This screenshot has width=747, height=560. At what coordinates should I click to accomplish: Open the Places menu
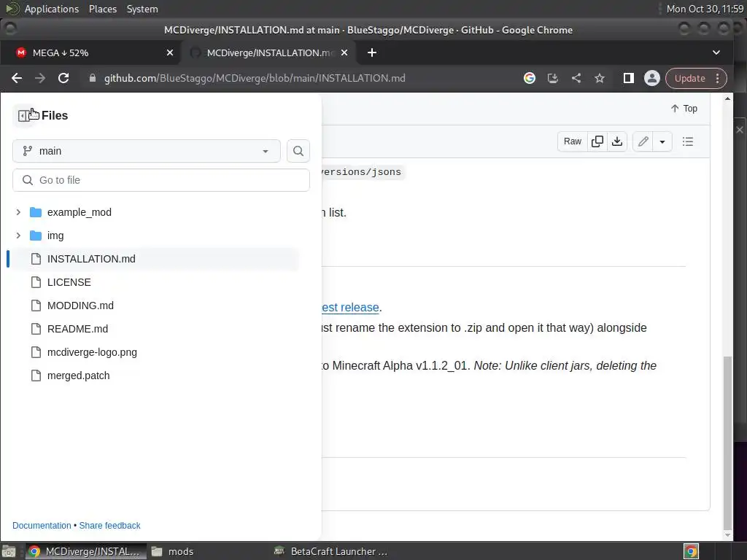103,9
